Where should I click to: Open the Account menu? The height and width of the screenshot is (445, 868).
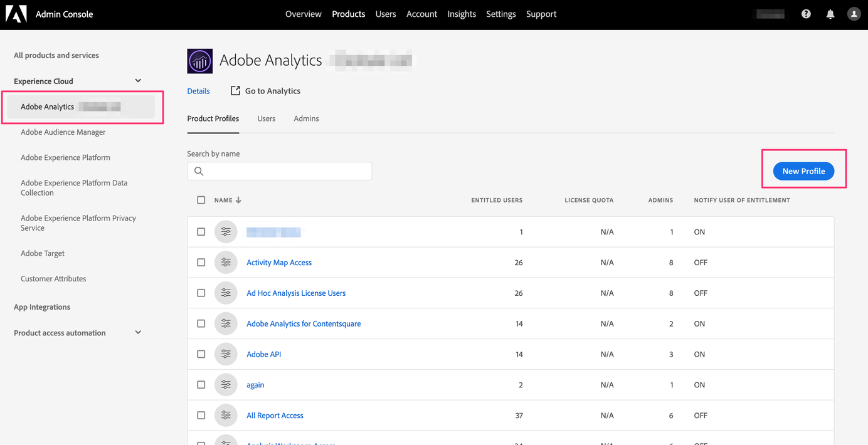pos(421,14)
